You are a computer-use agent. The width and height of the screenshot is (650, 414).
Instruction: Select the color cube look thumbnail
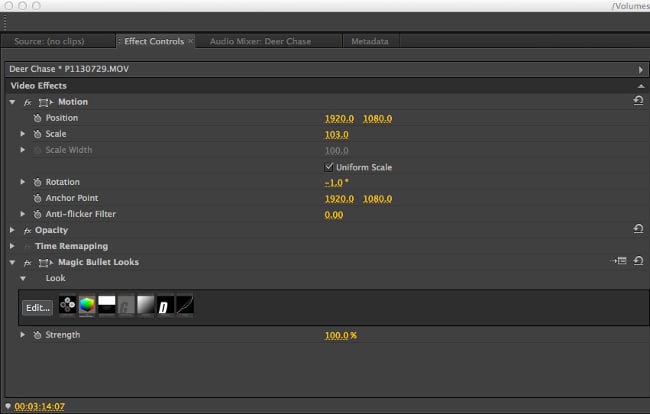[87, 306]
